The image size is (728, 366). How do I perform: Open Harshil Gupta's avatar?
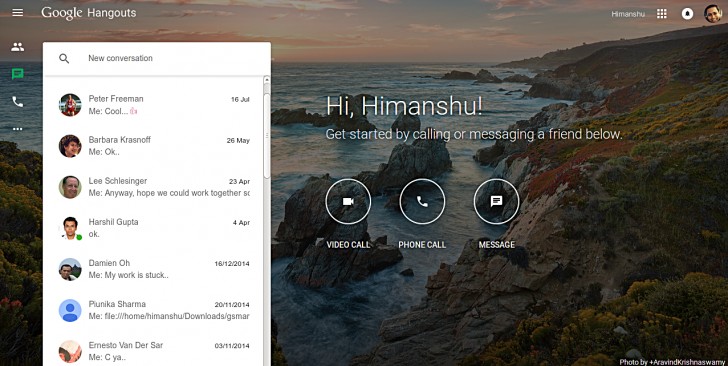coord(70,228)
